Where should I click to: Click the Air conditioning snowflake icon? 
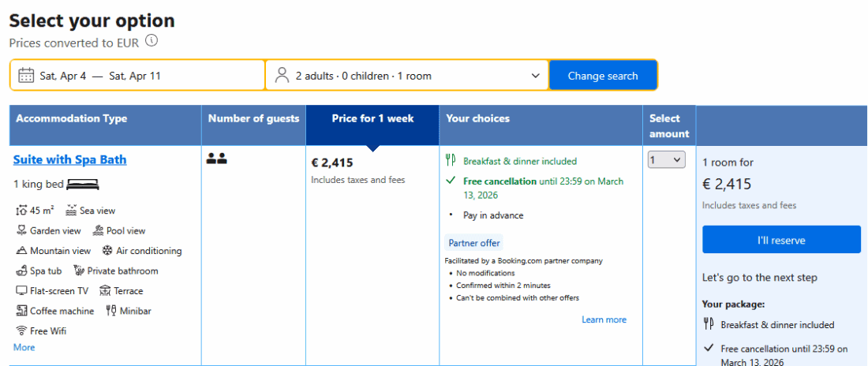click(x=107, y=251)
